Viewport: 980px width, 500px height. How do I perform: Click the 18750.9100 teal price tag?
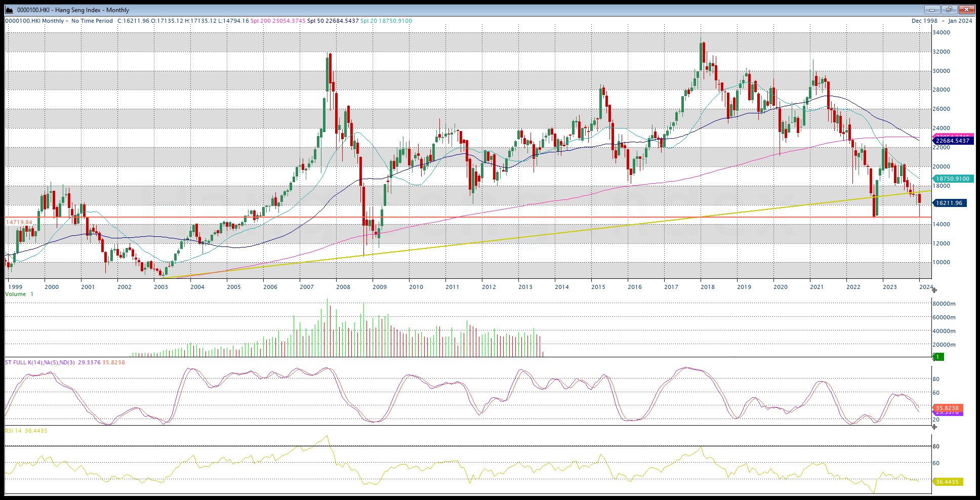pyautogui.click(x=953, y=179)
